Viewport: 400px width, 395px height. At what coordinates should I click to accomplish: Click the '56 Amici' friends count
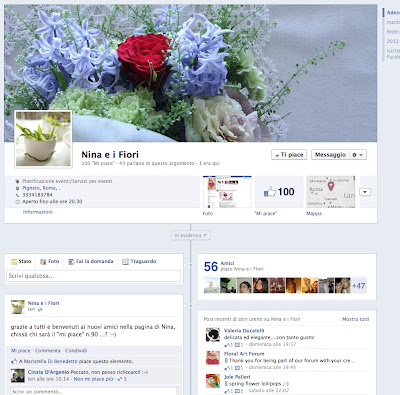click(x=219, y=266)
